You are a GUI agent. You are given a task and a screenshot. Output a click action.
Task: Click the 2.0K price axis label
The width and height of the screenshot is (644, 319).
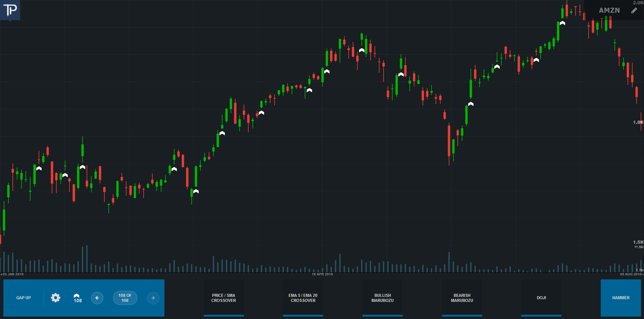pos(638,3)
